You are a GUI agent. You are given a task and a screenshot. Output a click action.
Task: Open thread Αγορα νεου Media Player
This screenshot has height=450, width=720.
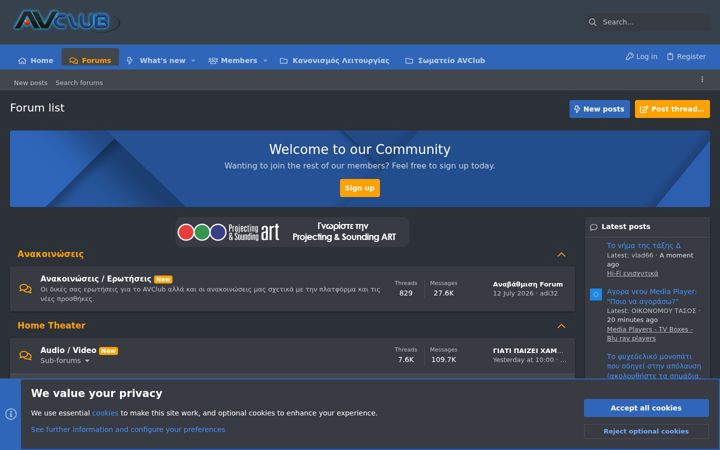tap(651, 296)
